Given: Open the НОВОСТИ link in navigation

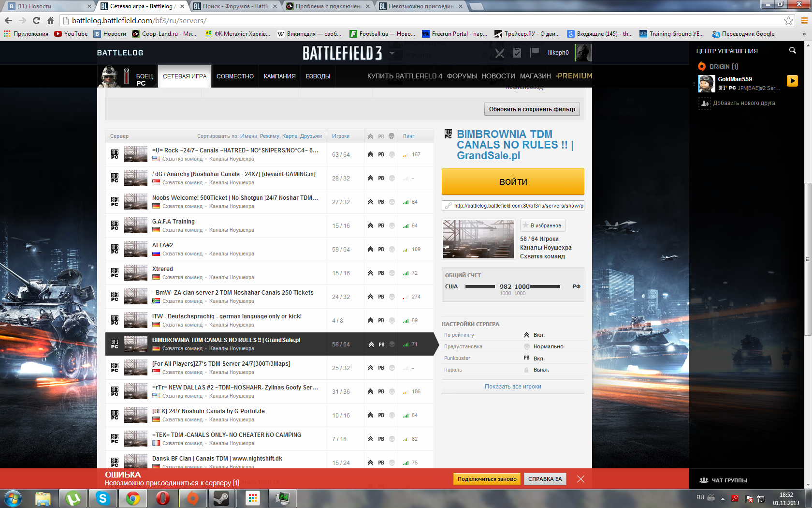Looking at the screenshot, I should (x=498, y=76).
